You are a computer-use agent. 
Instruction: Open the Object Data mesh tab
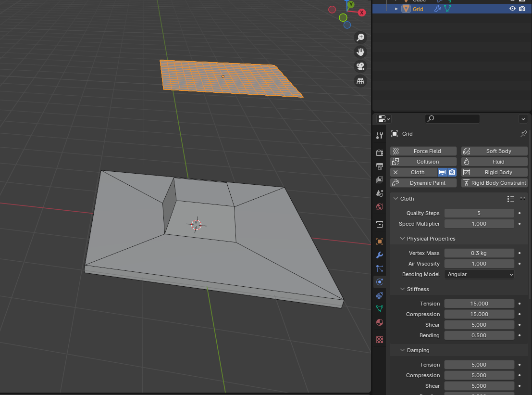pyautogui.click(x=380, y=309)
